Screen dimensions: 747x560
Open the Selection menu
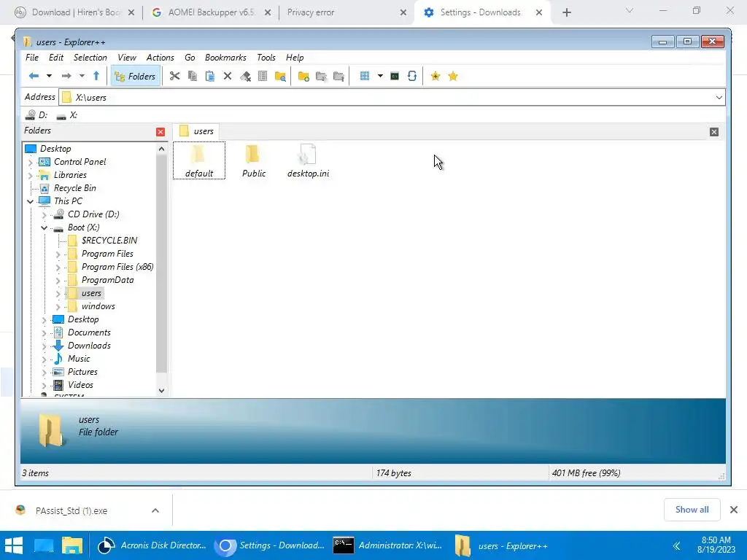(x=90, y=58)
